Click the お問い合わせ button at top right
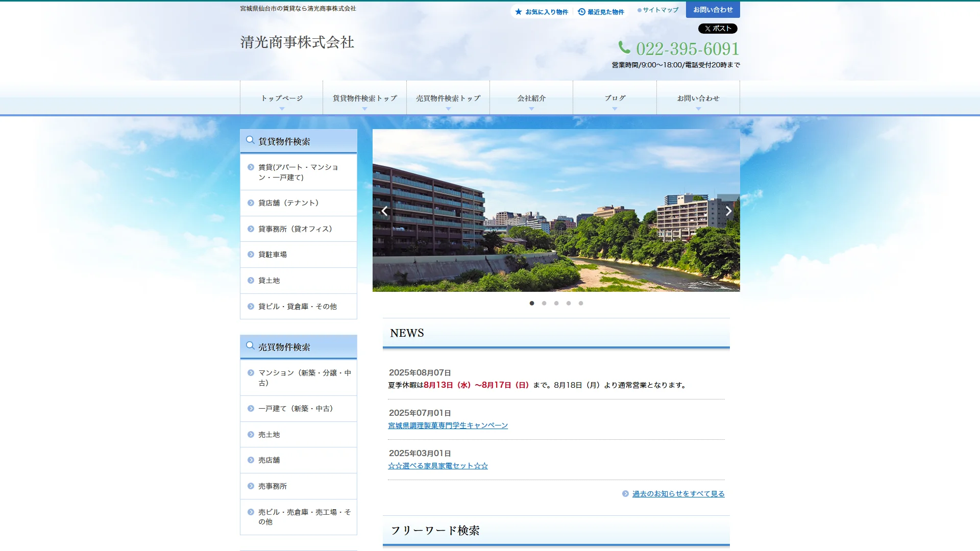The image size is (980, 551). [713, 10]
